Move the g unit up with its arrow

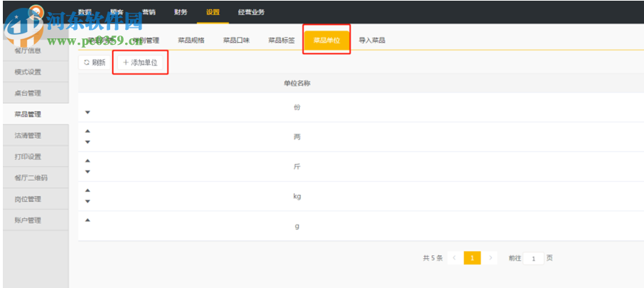pos(87,220)
